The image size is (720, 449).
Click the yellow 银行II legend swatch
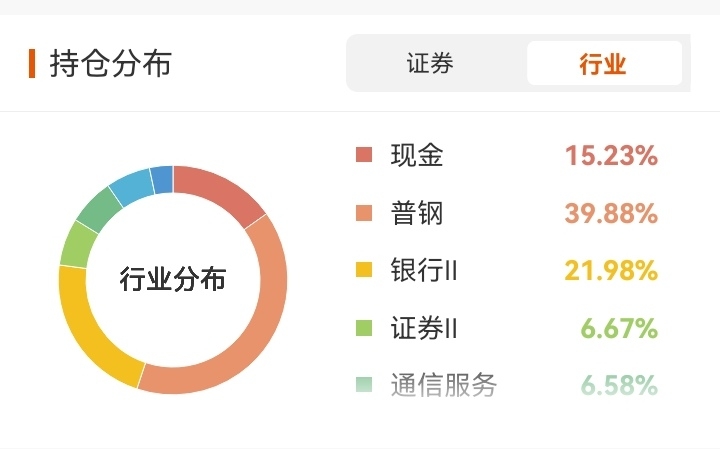click(364, 270)
